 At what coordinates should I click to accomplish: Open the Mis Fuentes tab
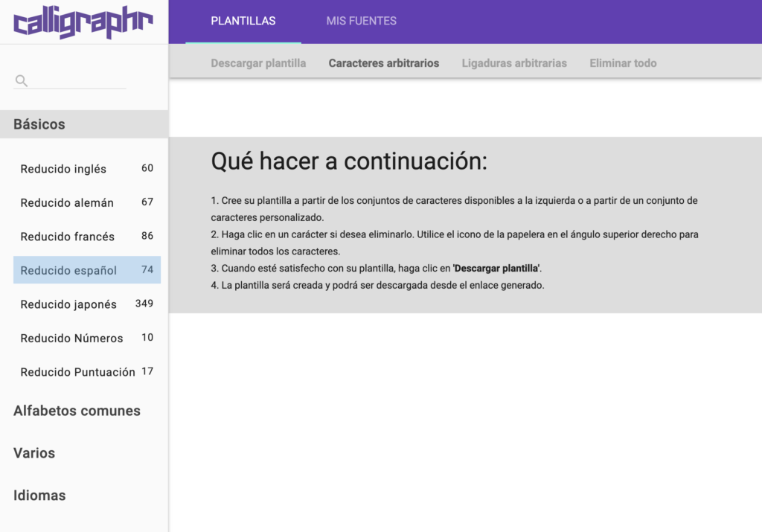361,21
